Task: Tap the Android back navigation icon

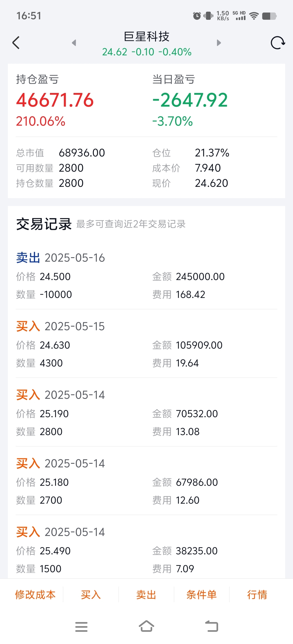Action: (212, 626)
